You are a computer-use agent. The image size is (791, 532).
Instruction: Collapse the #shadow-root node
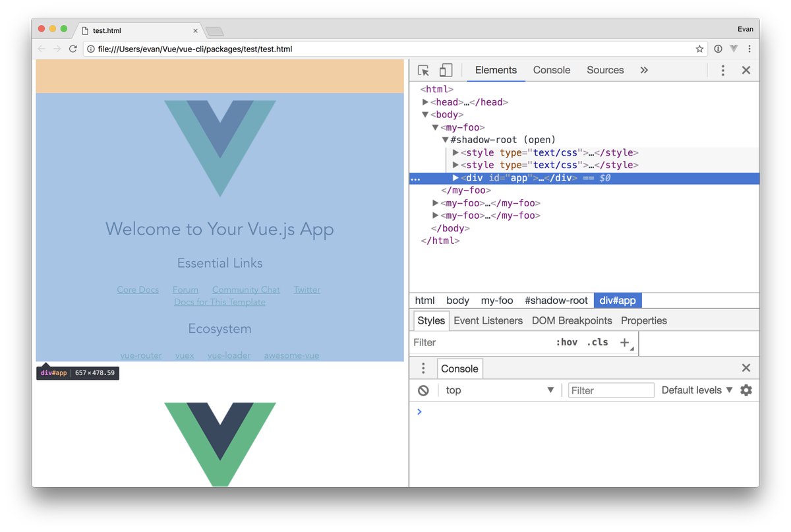tap(445, 140)
